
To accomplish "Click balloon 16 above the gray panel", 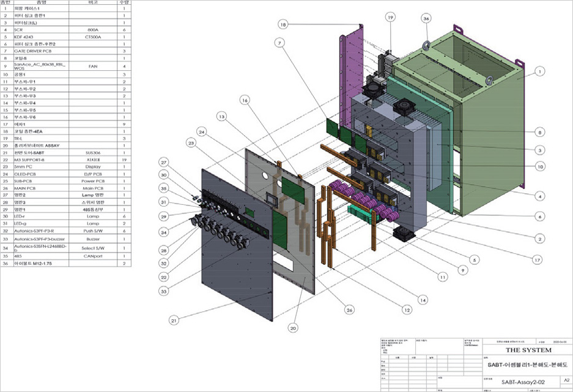I will click(x=245, y=99).
